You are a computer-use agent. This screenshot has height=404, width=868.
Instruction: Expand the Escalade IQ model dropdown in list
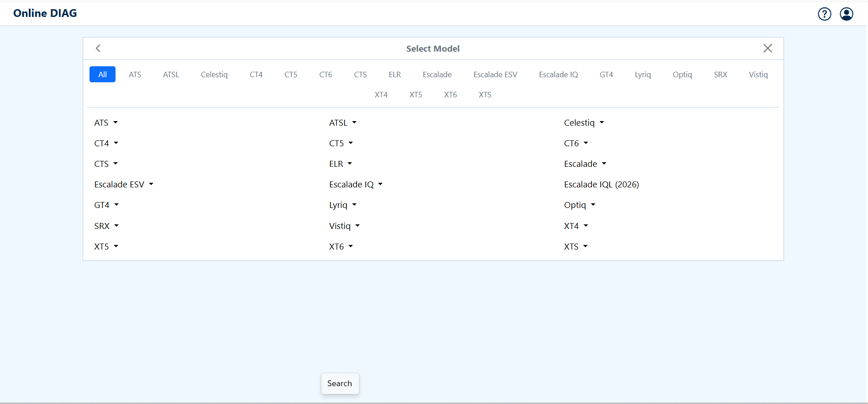[x=356, y=184]
